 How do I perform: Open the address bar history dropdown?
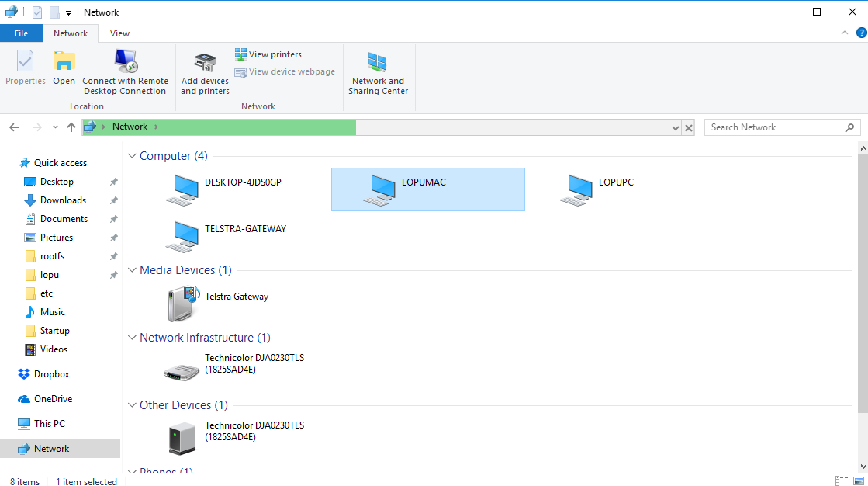click(676, 127)
